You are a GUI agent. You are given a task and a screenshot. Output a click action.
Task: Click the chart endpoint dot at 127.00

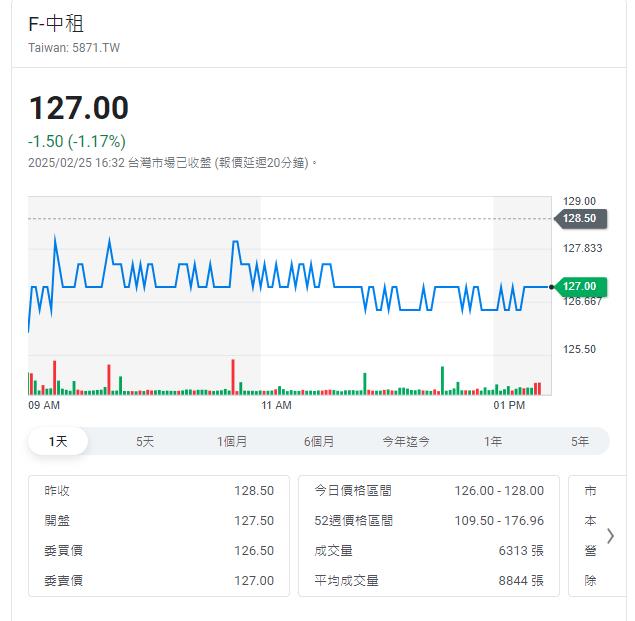click(x=551, y=287)
